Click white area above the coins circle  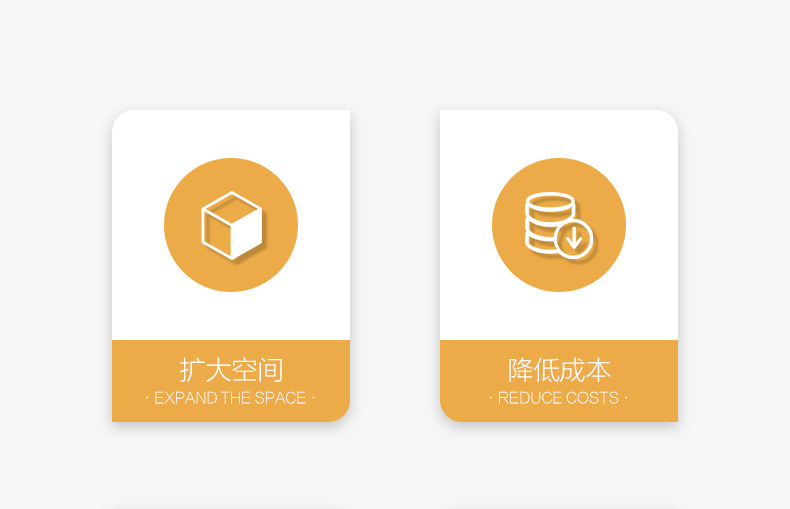coord(559,134)
